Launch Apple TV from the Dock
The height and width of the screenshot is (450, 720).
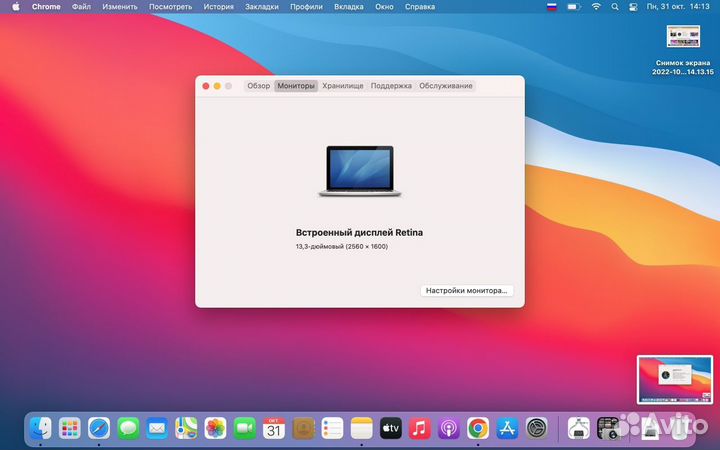[391, 428]
